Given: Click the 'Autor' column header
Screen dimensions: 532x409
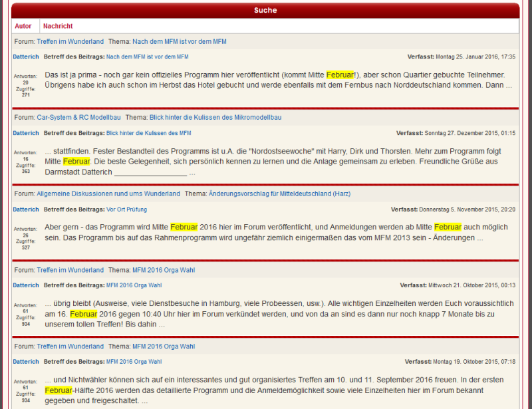Looking at the screenshot, I should (23, 26).
